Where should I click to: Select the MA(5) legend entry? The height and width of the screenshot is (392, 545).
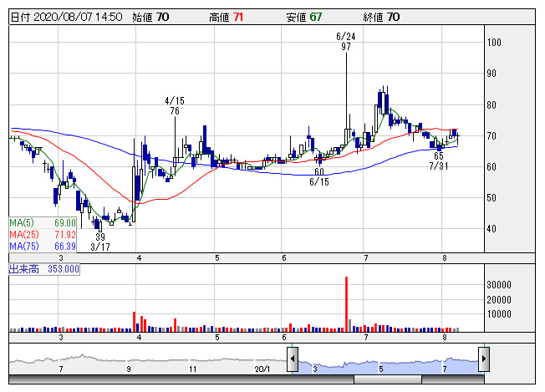click(43, 223)
